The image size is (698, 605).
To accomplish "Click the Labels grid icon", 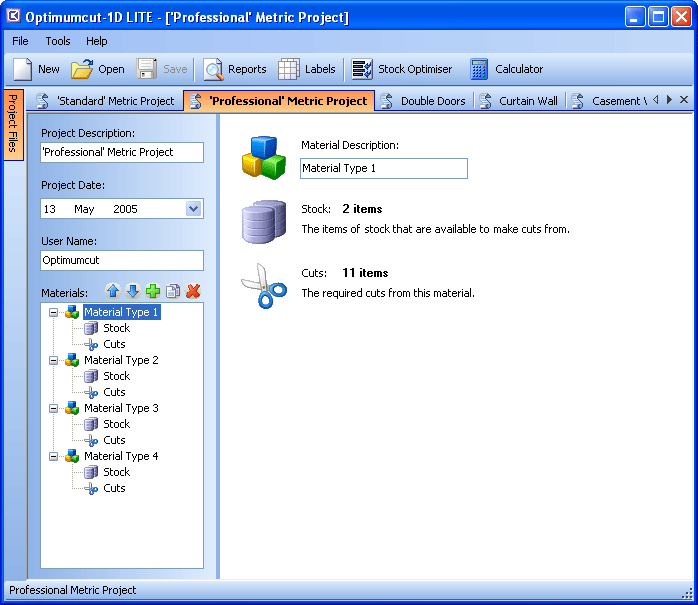I will 288,69.
